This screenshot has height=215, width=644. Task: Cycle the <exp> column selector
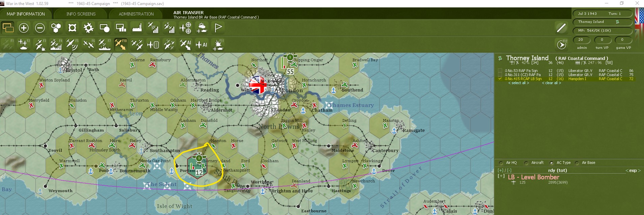click(x=633, y=171)
